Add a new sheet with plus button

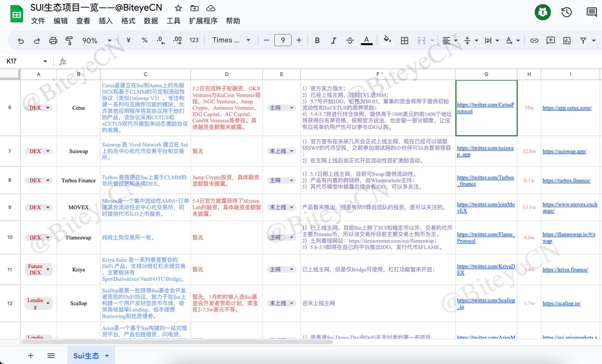(x=31, y=355)
